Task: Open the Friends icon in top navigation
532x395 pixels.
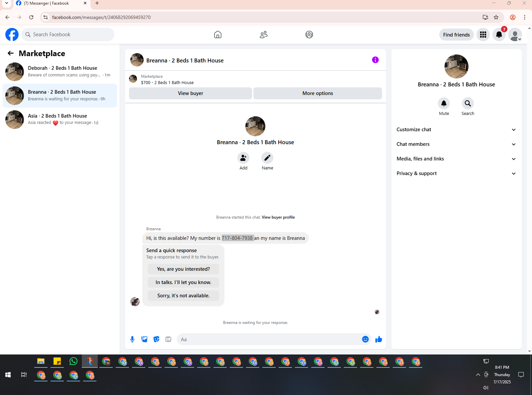Action: coord(264,35)
